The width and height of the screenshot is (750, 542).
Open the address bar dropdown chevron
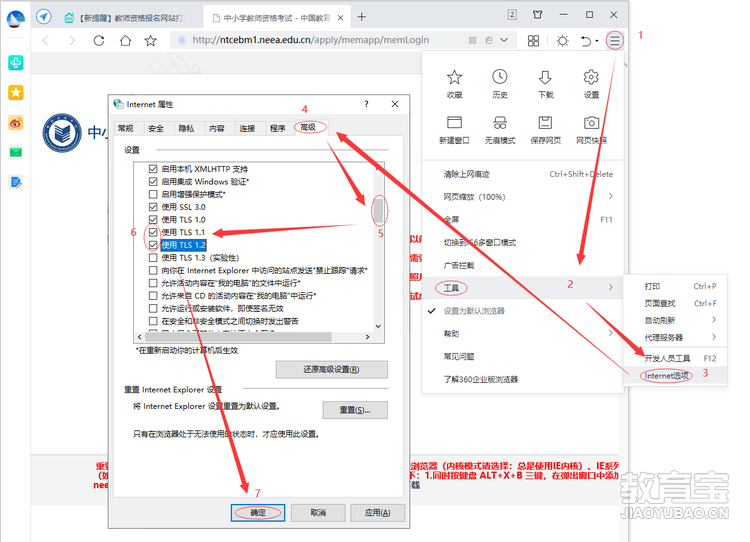coord(504,40)
